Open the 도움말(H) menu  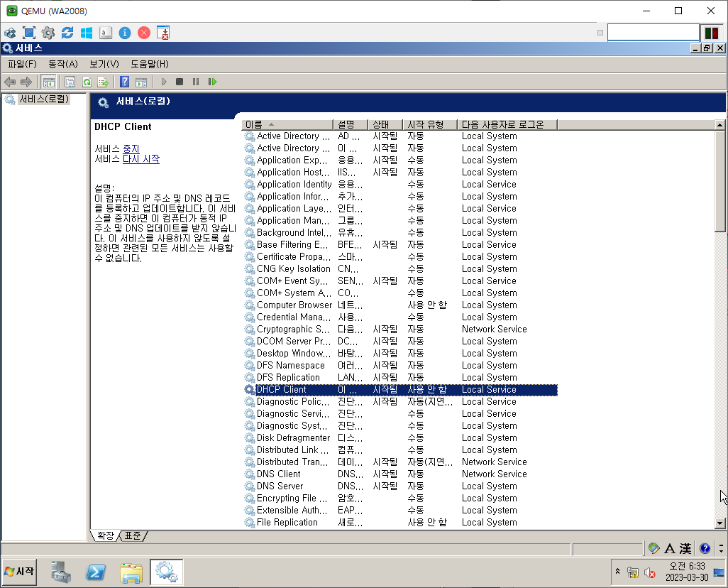(x=150, y=64)
